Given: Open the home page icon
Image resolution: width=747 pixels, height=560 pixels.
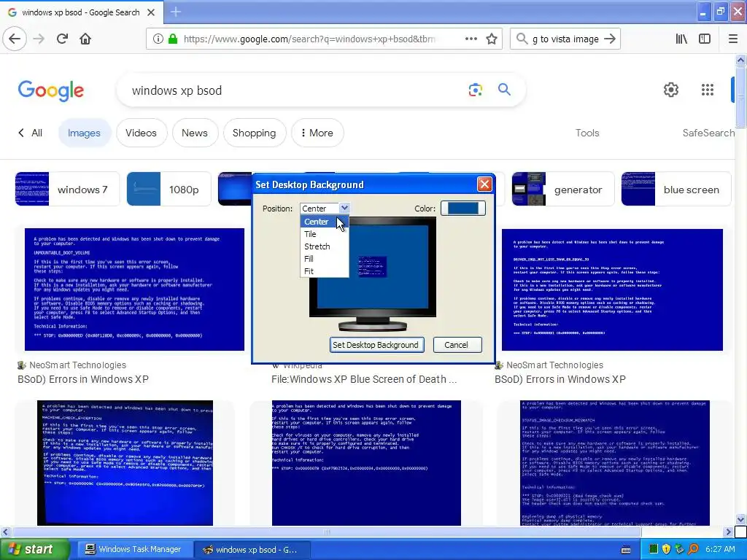Looking at the screenshot, I should [85, 39].
